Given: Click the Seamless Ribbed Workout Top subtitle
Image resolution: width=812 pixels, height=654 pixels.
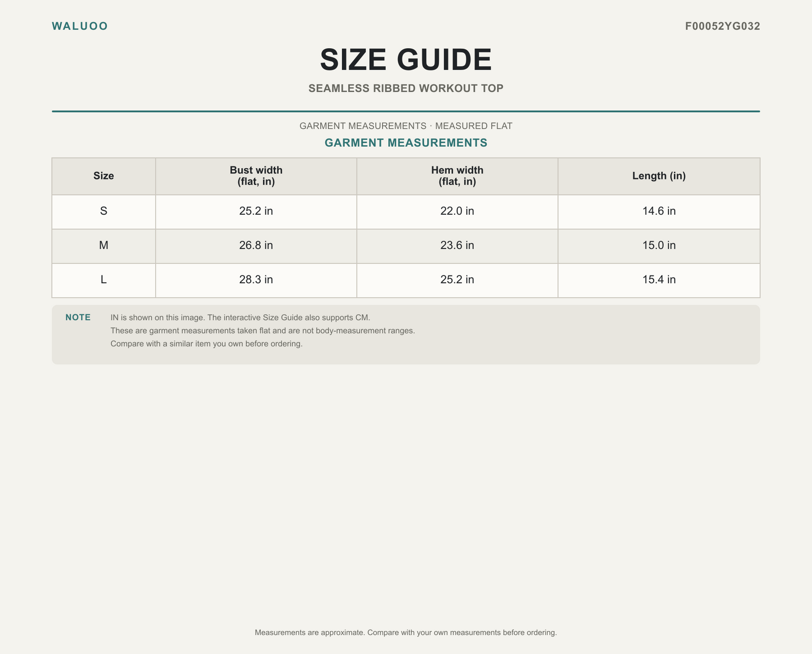Looking at the screenshot, I should pos(406,88).
